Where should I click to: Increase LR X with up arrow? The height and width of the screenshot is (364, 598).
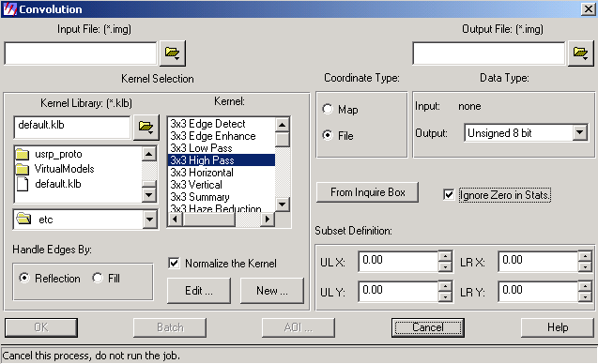coord(585,256)
